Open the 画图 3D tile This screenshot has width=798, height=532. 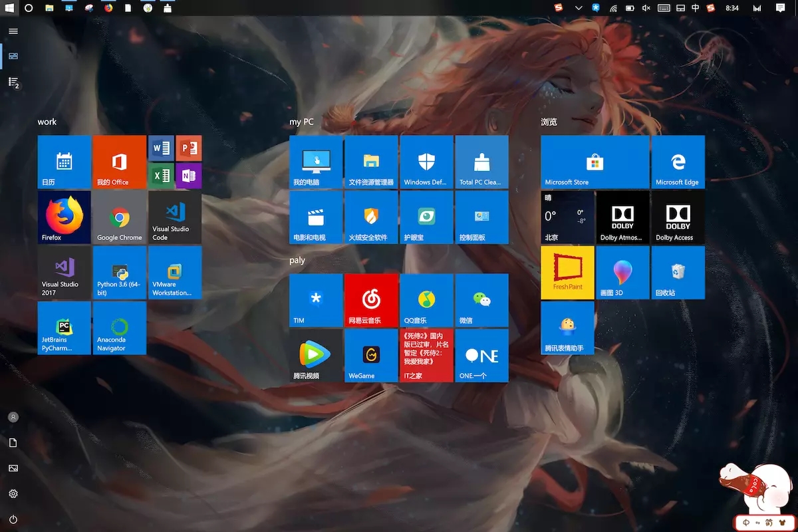(x=623, y=273)
